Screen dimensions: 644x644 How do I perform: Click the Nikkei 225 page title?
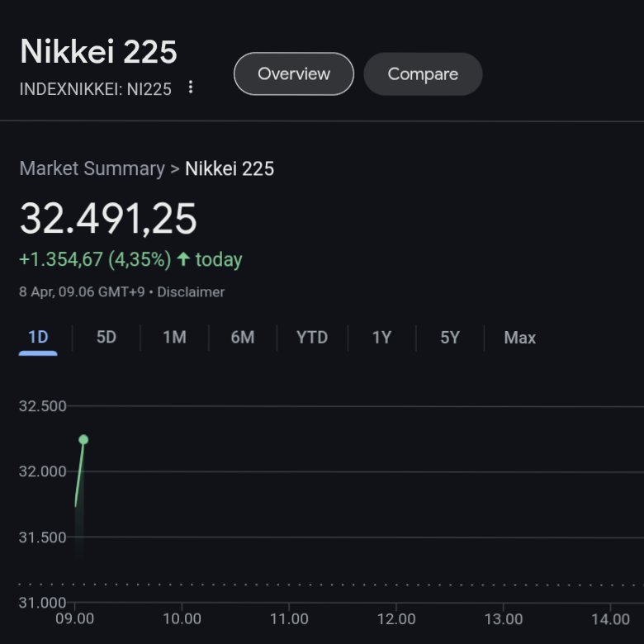pyautogui.click(x=98, y=52)
